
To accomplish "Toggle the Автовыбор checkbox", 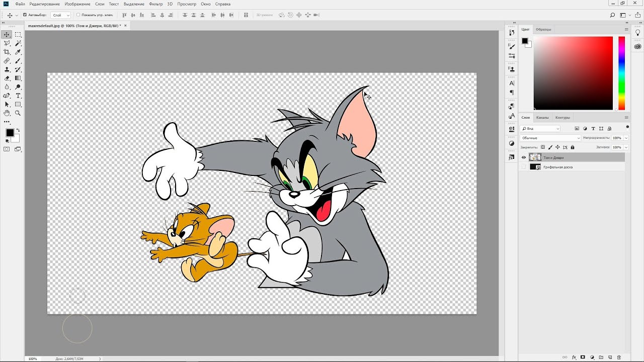I will [25, 15].
